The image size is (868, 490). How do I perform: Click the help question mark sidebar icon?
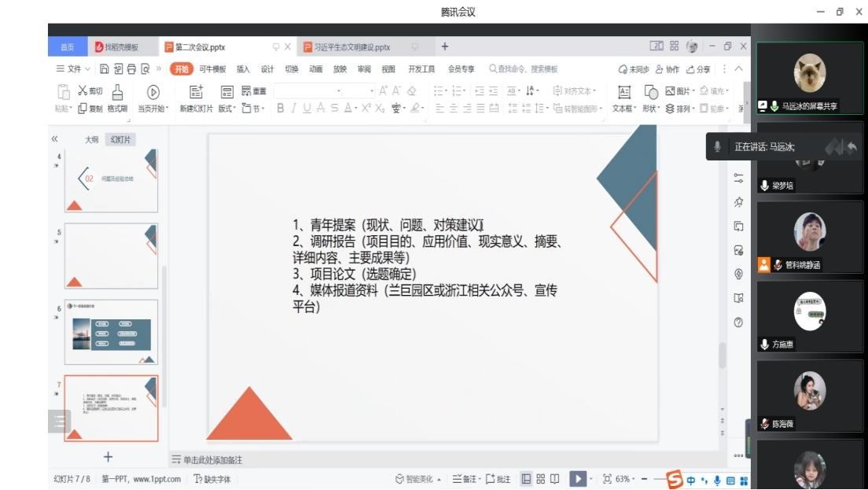click(738, 322)
